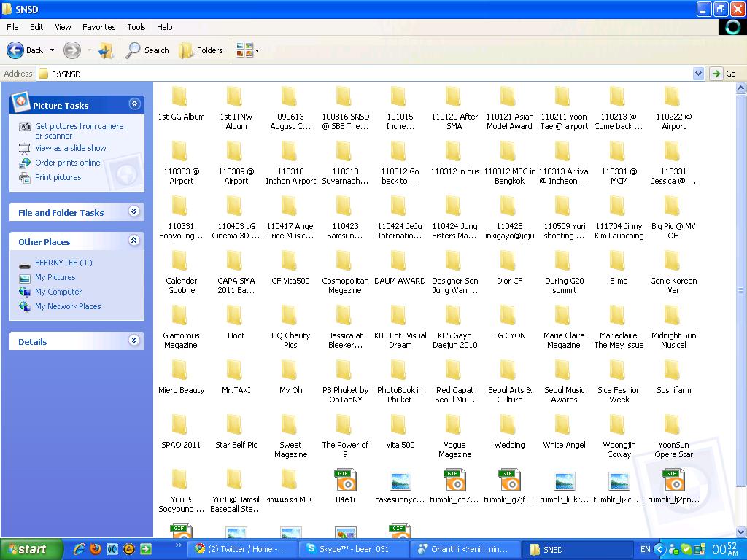Expand the File and Folder Tasks panel
The height and width of the screenshot is (560, 747).
point(134,211)
